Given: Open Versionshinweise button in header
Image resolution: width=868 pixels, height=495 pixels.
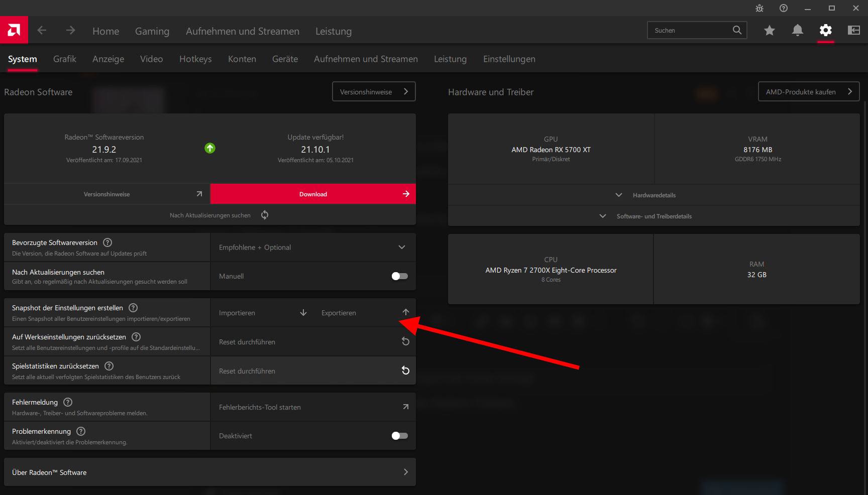Looking at the screenshot, I should coord(374,91).
